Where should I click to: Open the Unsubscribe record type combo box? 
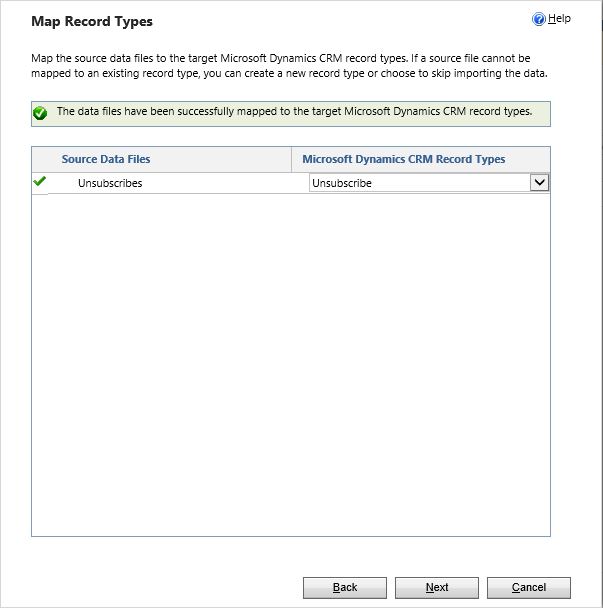(x=418, y=183)
